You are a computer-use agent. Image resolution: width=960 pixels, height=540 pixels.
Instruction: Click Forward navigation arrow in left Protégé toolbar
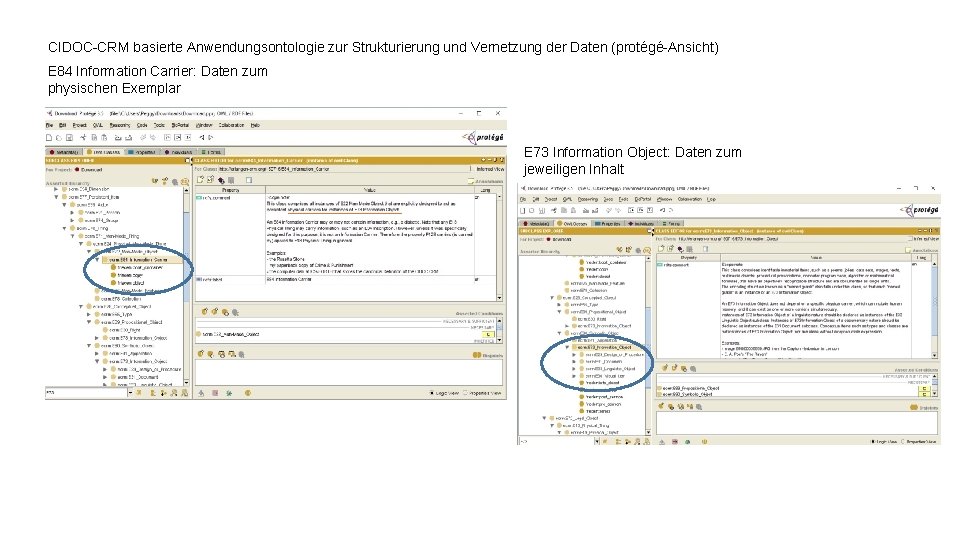pos(211,138)
